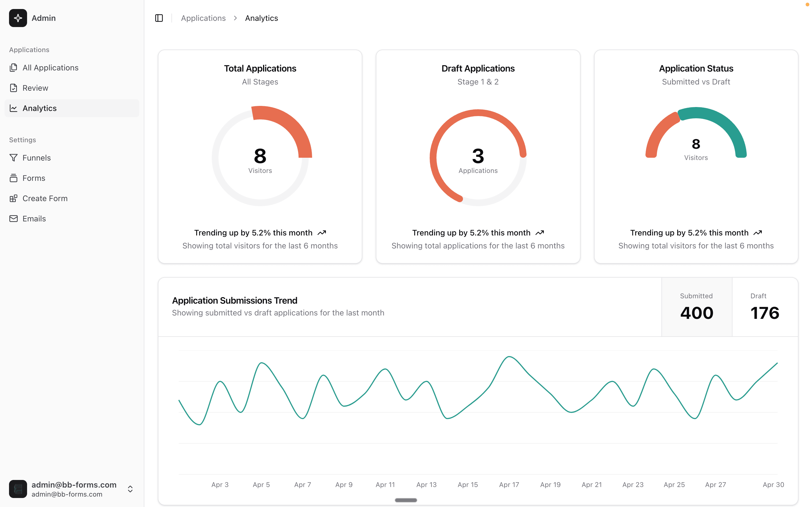The height and width of the screenshot is (507, 812).
Task: Switch chart to Submitted series
Action: pyautogui.click(x=697, y=307)
